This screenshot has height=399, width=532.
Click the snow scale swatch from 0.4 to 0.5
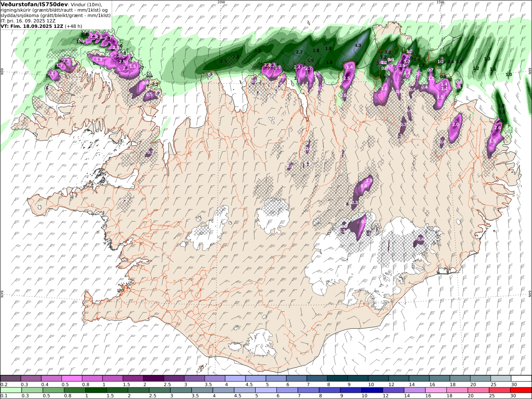[52, 378]
